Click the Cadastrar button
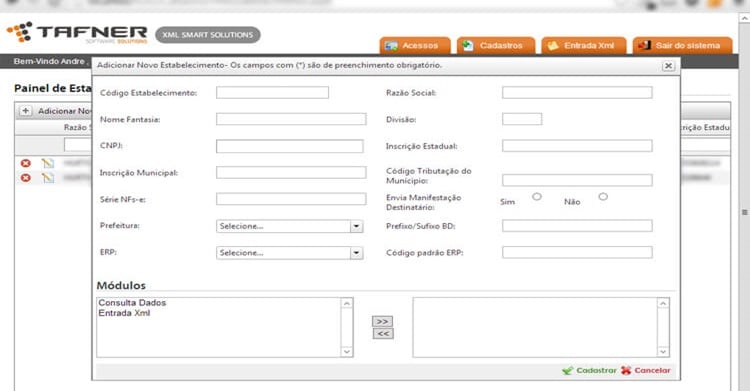The width and height of the screenshot is (750, 391). (x=589, y=370)
